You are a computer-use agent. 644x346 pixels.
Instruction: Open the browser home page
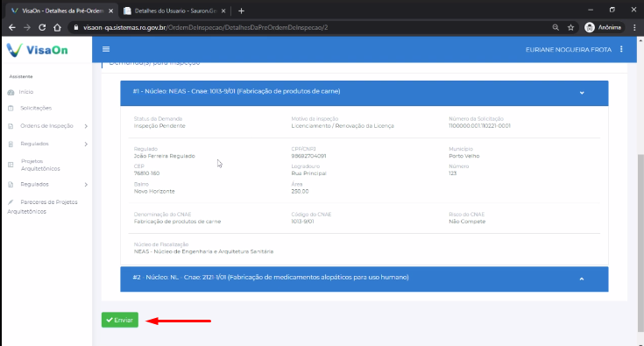click(x=57, y=27)
